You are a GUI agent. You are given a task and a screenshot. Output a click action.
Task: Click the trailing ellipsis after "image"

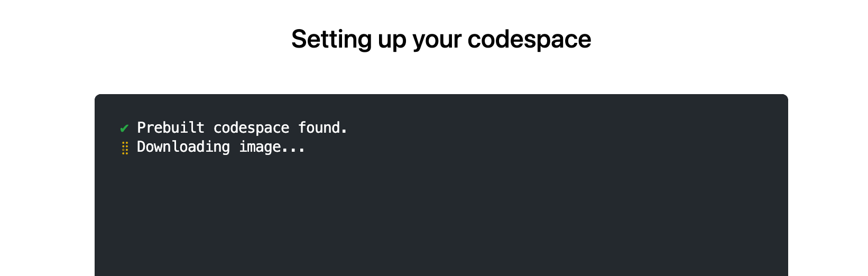point(293,148)
